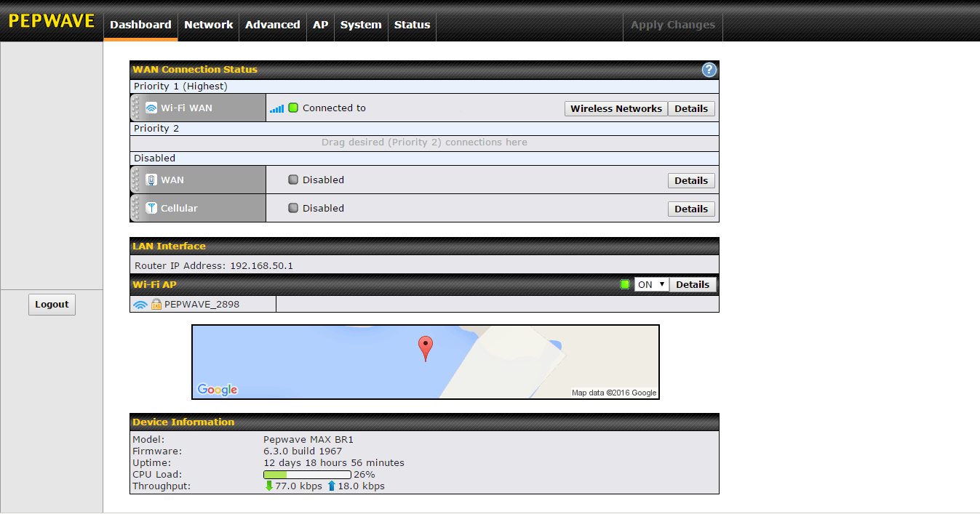This screenshot has height=514, width=980.
Task: Click the Cellular antenna icon
Action: point(151,208)
